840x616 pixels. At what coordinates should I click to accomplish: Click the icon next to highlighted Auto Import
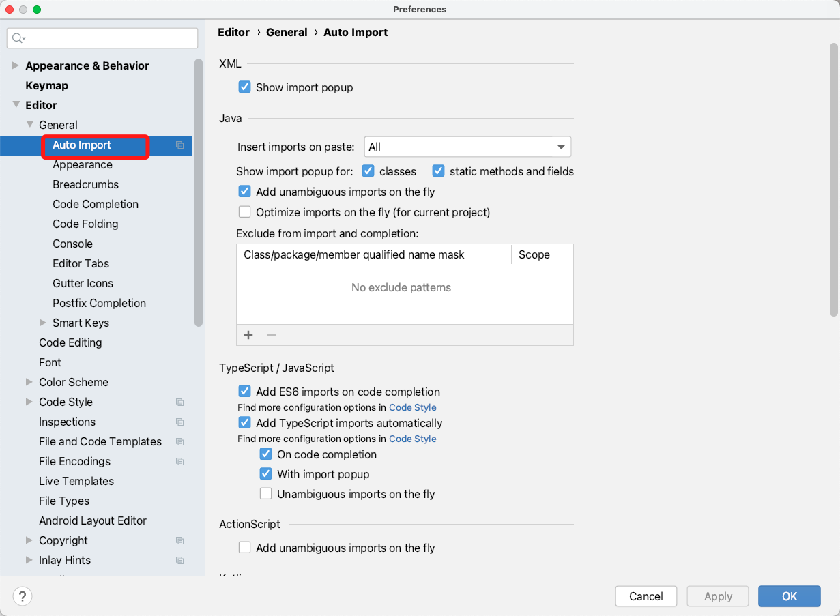pos(180,145)
